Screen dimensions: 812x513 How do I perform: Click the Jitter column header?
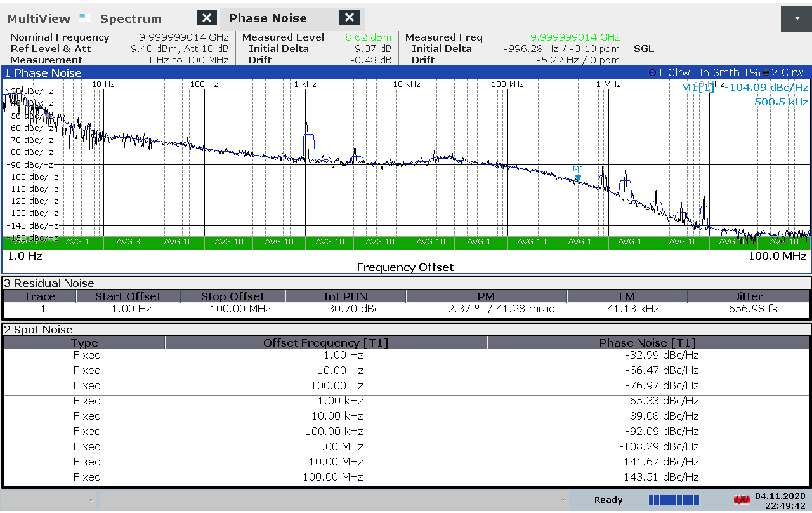[749, 296]
